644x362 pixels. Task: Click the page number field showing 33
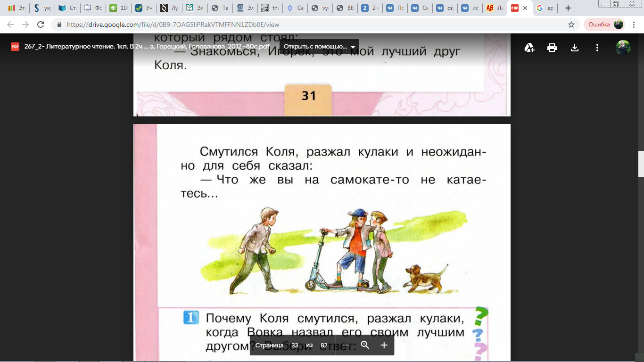pyautogui.click(x=295, y=345)
